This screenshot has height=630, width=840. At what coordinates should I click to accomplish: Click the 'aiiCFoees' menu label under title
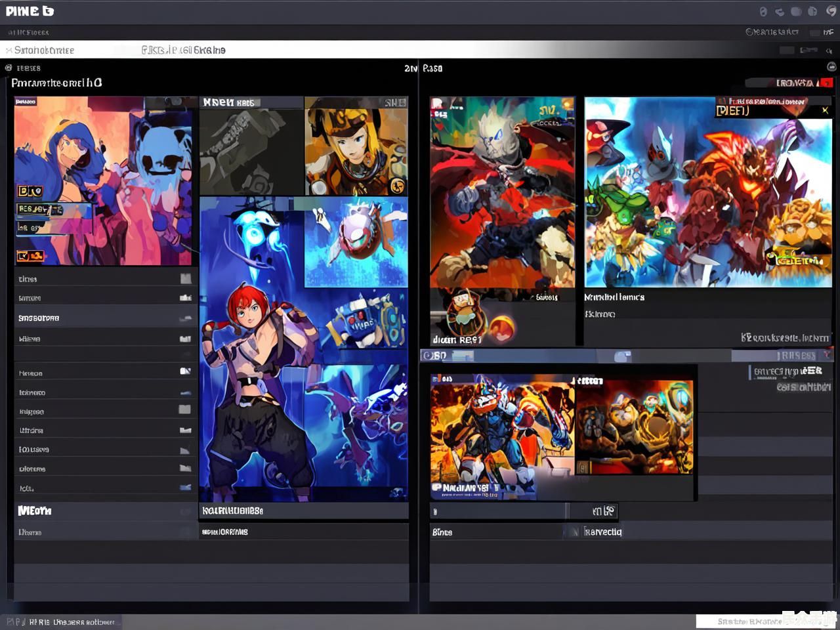pyautogui.click(x=28, y=32)
